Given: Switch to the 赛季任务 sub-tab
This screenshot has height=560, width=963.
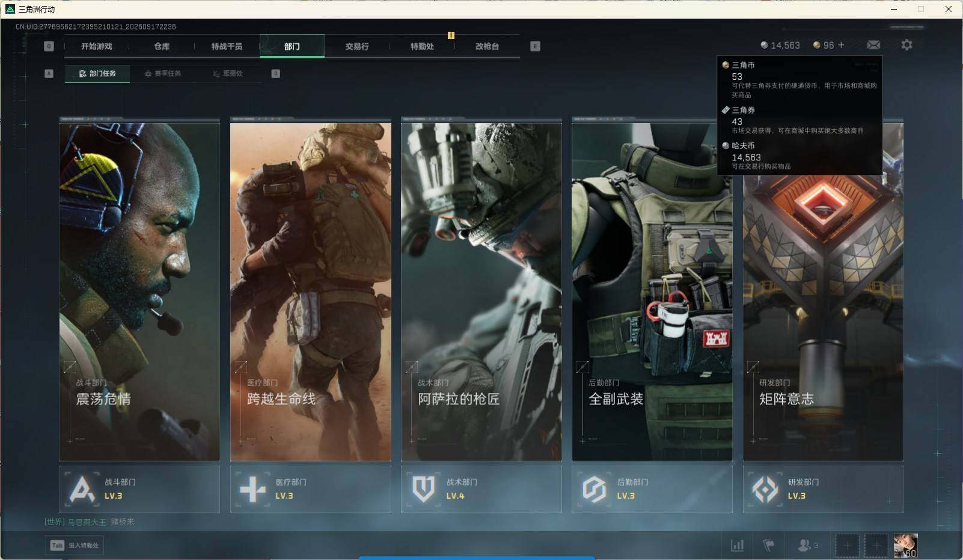Looking at the screenshot, I should [162, 73].
